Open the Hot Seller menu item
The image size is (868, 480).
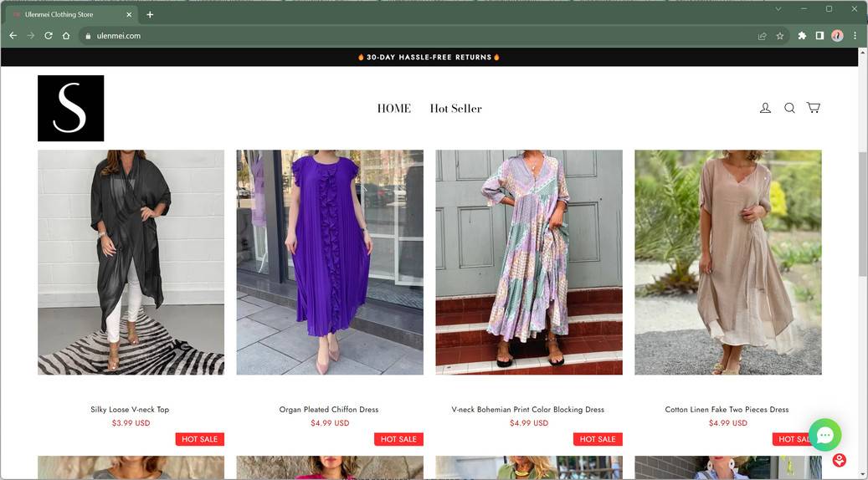455,109
